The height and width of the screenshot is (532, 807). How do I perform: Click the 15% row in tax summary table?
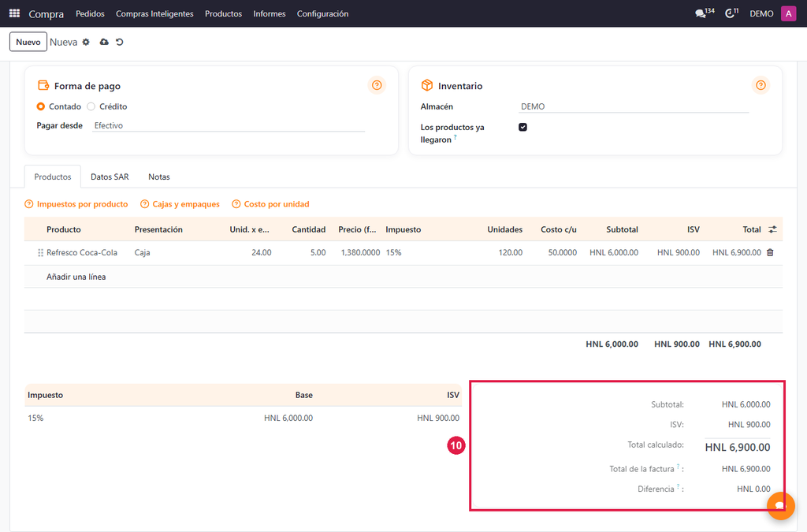coord(243,418)
